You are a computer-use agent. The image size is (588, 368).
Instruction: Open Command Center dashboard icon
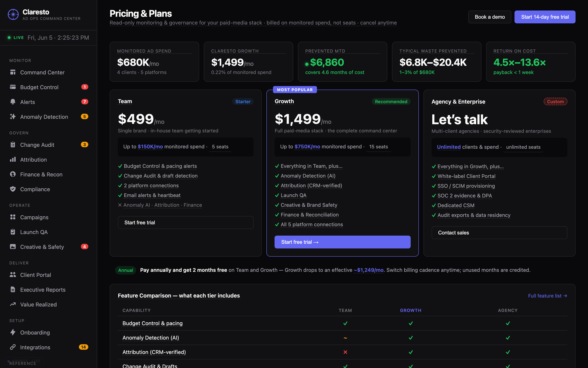(13, 72)
